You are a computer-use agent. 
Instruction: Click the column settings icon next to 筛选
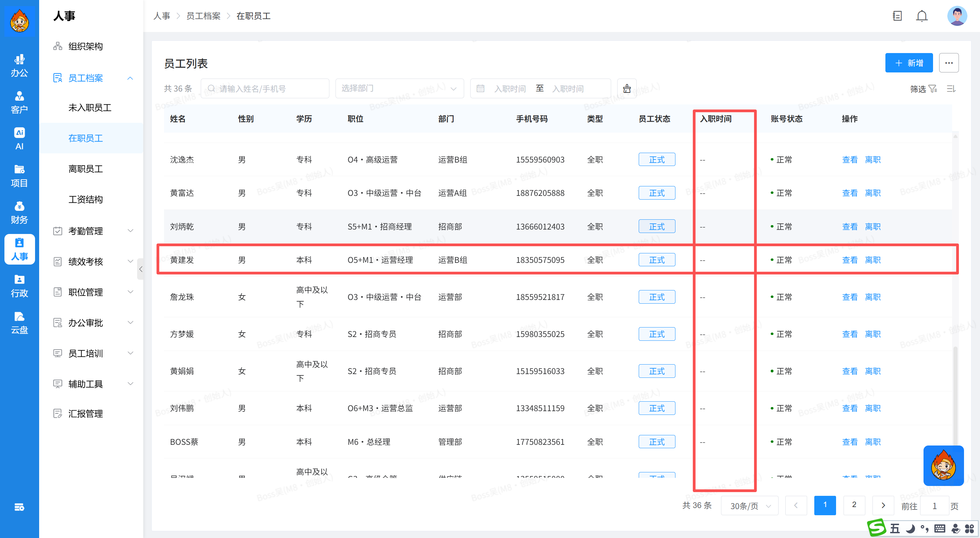(x=951, y=88)
